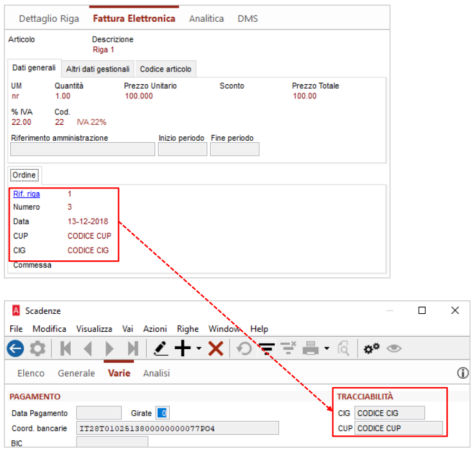Click the edit pencil icon

pyautogui.click(x=161, y=349)
